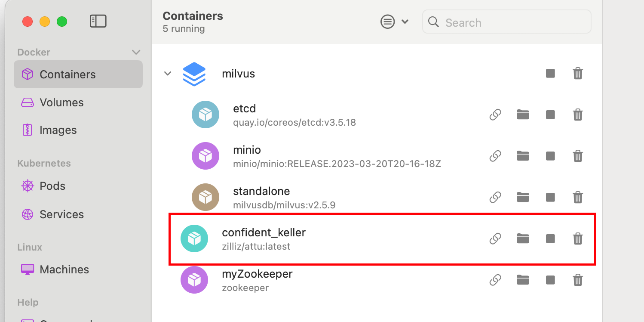The width and height of the screenshot is (644, 322).
Task: Delete the milvus group with trash icon
Action: [x=578, y=73]
